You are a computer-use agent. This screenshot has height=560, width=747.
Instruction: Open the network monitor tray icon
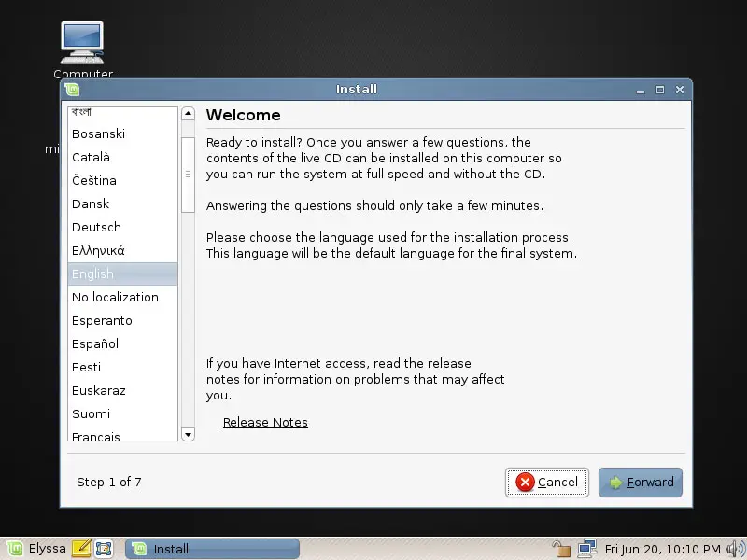(x=587, y=549)
